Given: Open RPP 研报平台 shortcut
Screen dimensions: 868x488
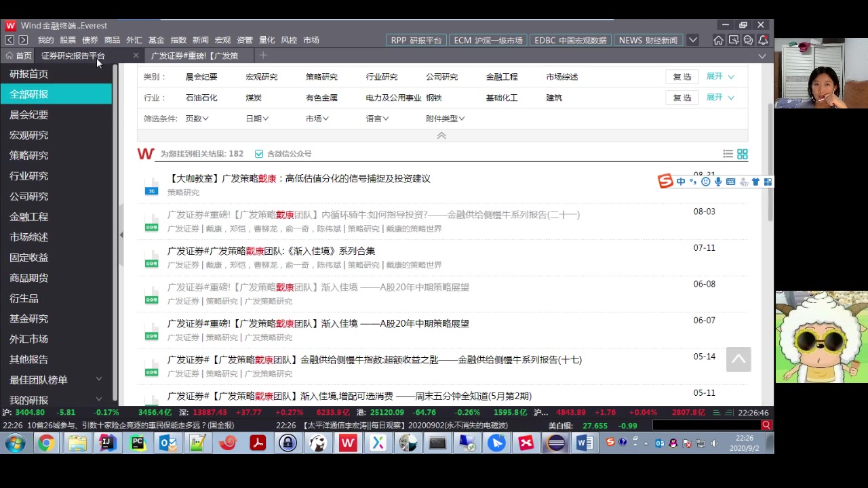Looking at the screenshot, I should (x=416, y=40).
